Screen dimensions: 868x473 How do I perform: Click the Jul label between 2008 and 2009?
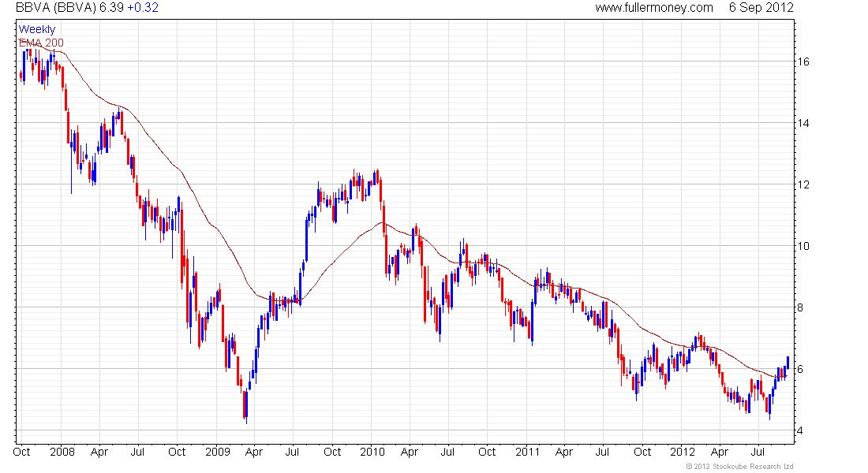[x=137, y=452]
